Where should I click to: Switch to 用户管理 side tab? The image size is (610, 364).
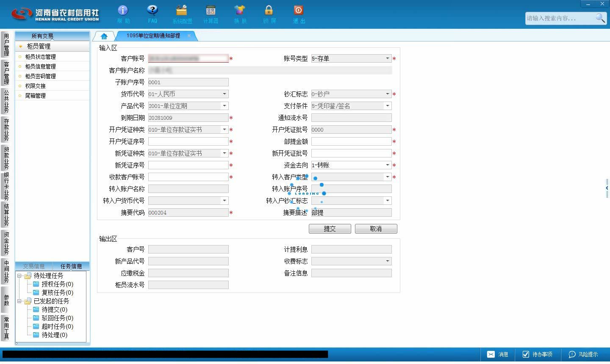[6, 45]
